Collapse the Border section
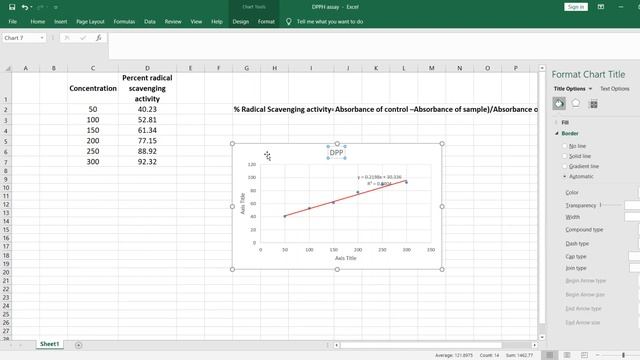This screenshot has width=640, height=360. pyautogui.click(x=556, y=133)
